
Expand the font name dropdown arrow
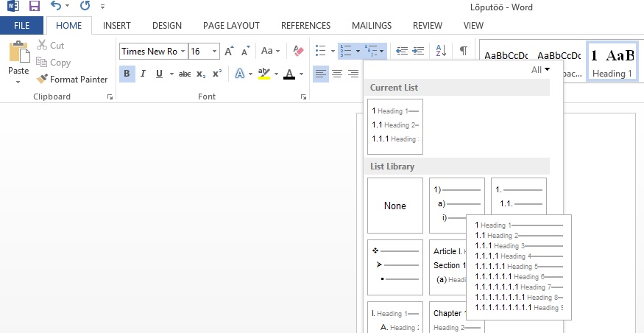pyautogui.click(x=183, y=52)
